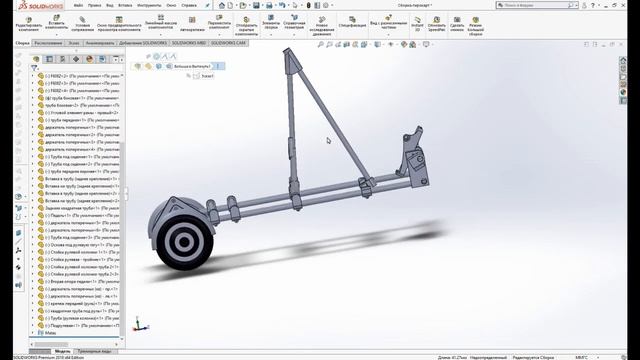Open PropertyManager panel tab
The height and width of the screenshot is (360, 640).
point(49,59)
